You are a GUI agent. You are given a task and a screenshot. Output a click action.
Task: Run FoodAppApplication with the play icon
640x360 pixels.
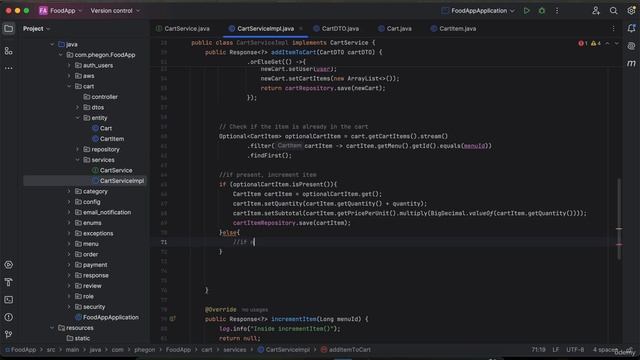(527, 11)
